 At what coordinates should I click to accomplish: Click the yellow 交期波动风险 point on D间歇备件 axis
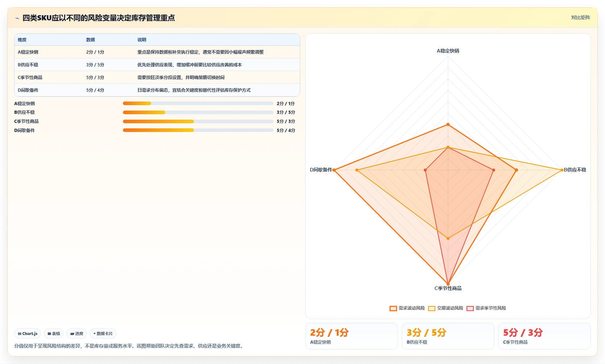click(357, 170)
